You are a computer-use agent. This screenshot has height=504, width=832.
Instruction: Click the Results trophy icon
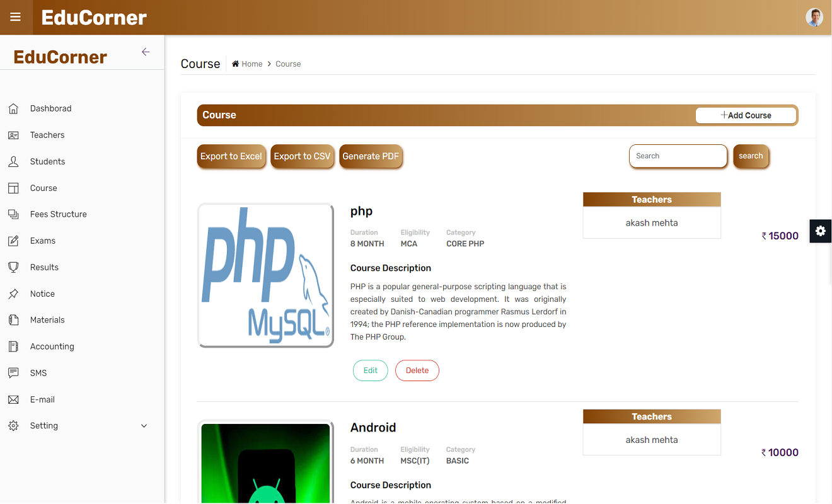coord(13,267)
